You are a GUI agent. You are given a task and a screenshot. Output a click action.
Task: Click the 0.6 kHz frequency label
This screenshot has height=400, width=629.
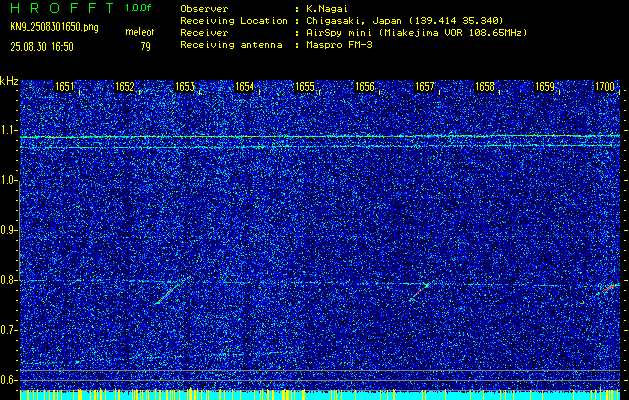click(x=9, y=380)
